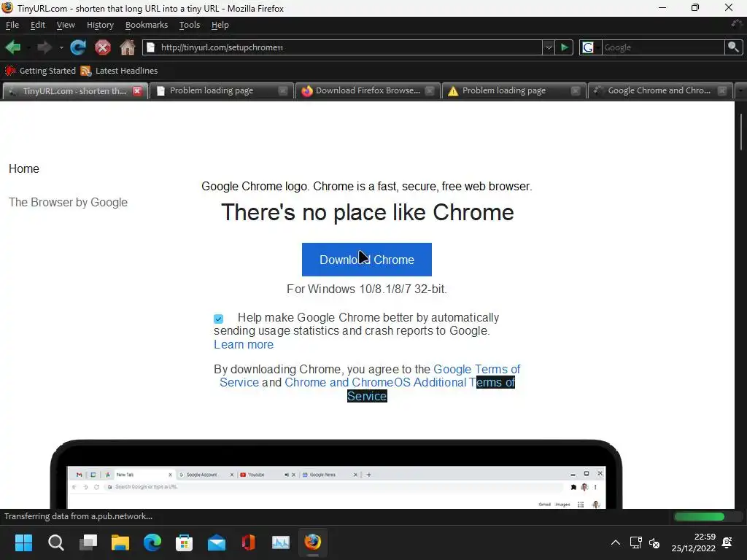
Task: Reload the page with the blue Refresh icon
Action: point(78,47)
